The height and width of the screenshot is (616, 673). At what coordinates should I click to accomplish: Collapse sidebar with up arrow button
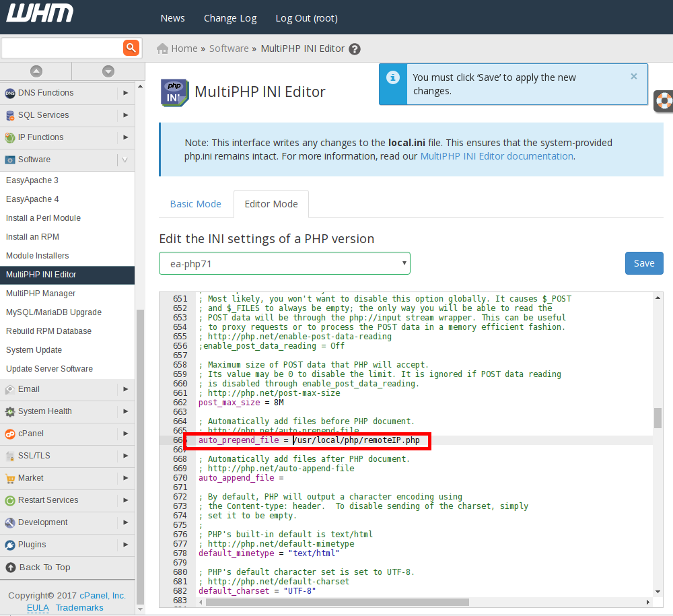click(36, 71)
